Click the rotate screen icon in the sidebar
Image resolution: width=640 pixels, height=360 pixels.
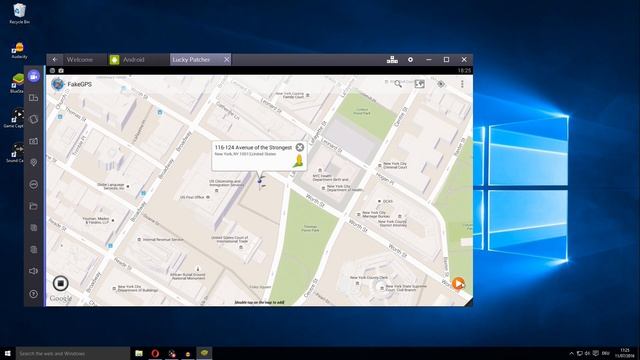[x=33, y=98]
